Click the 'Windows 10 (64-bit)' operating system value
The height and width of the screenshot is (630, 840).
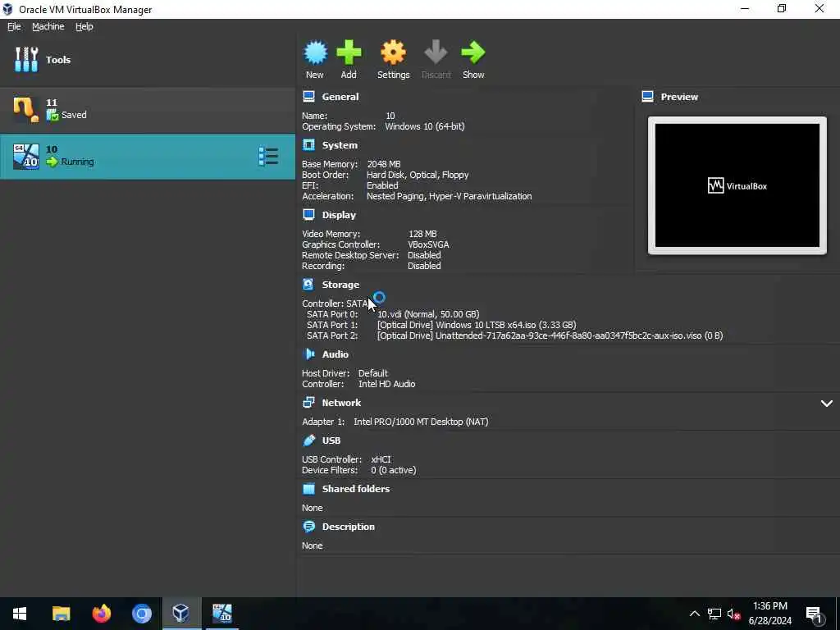pyautogui.click(x=425, y=126)
